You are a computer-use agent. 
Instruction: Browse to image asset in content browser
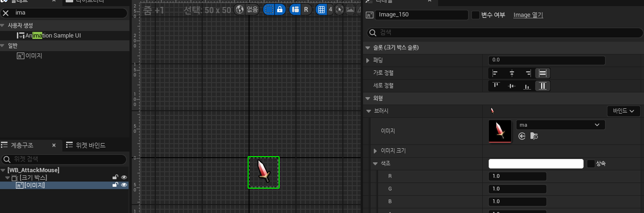tap(534, 136)
